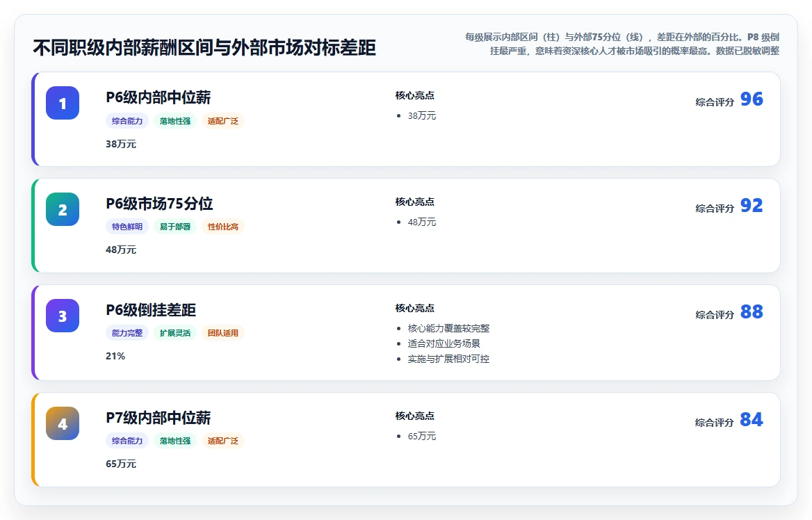Image resolution: width=812 pixels, height=520 pixels.
Task: Open the P6级市场75分位 card title
Action: [x=159, y=204]
